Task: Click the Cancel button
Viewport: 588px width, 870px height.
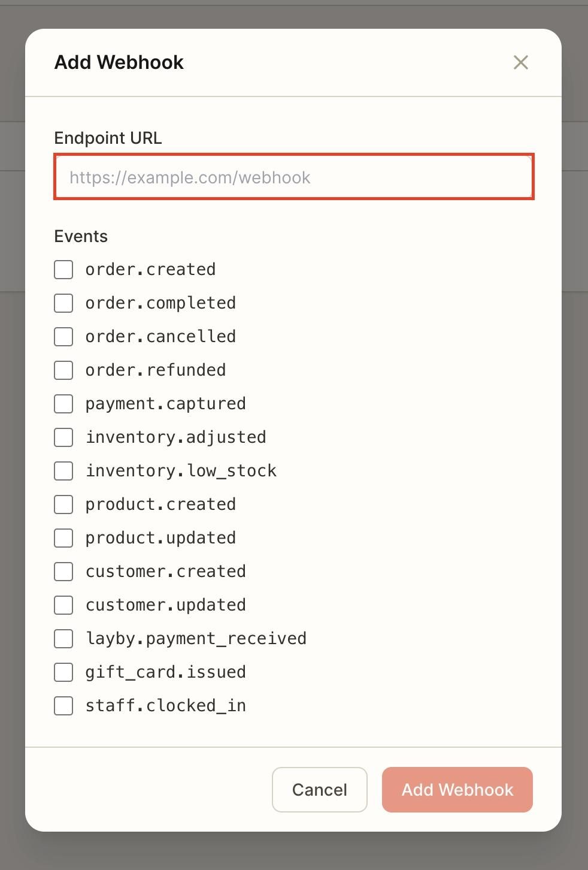Action: tap(320, 790)
